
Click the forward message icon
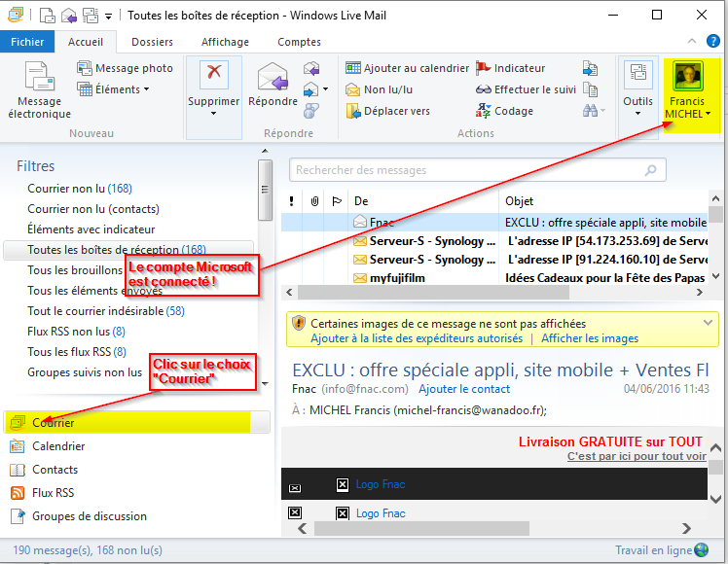point(311,89)
